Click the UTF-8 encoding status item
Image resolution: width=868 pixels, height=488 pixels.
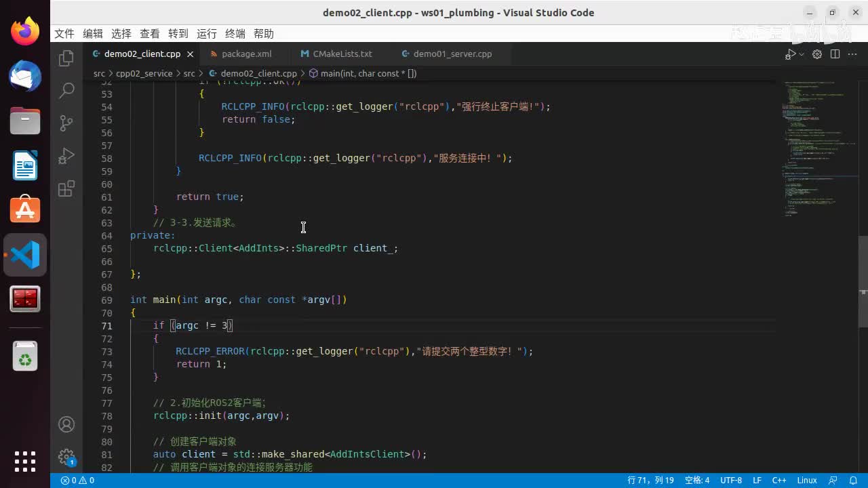[731, 481]
